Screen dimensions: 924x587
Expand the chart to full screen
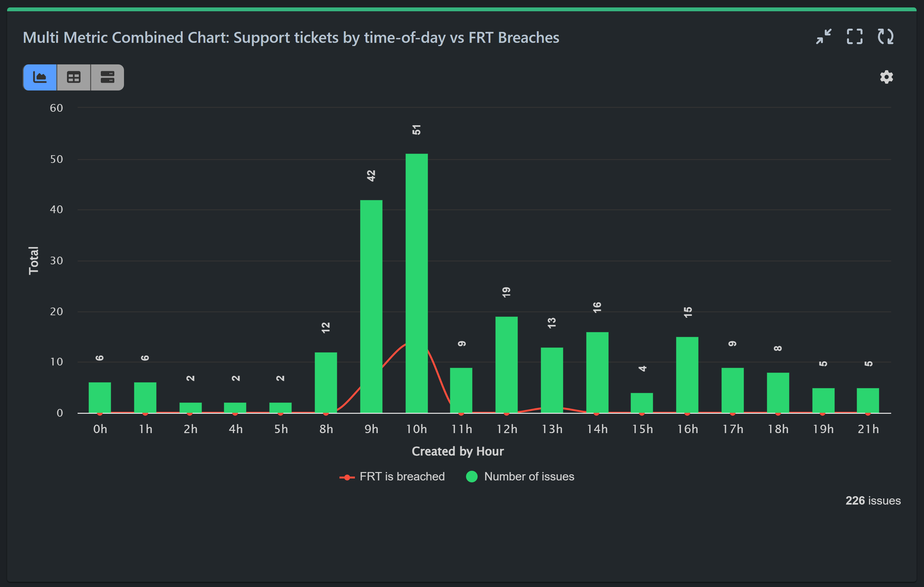coord(854,37)
